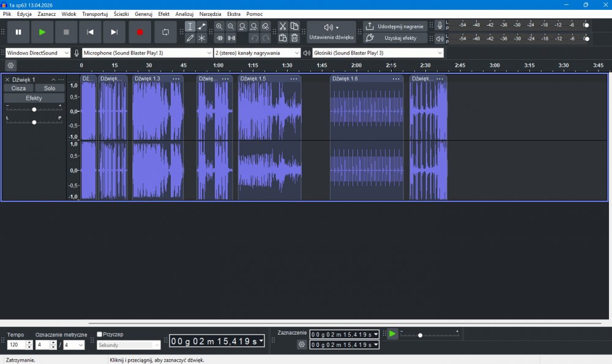This screenshot has width=612, height=364.
Task: Open the Efekt menu
Action: (163, 13)
